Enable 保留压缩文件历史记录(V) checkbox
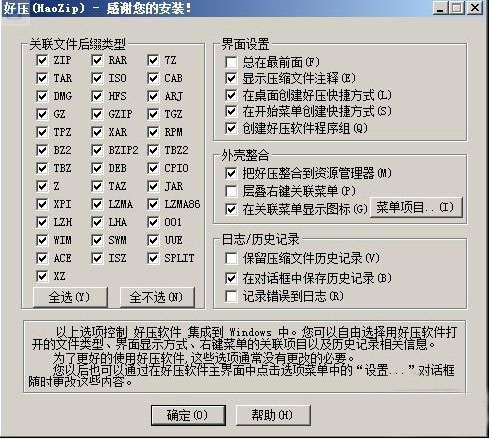This screenshot has height=439, width=489. pos(231,258)
